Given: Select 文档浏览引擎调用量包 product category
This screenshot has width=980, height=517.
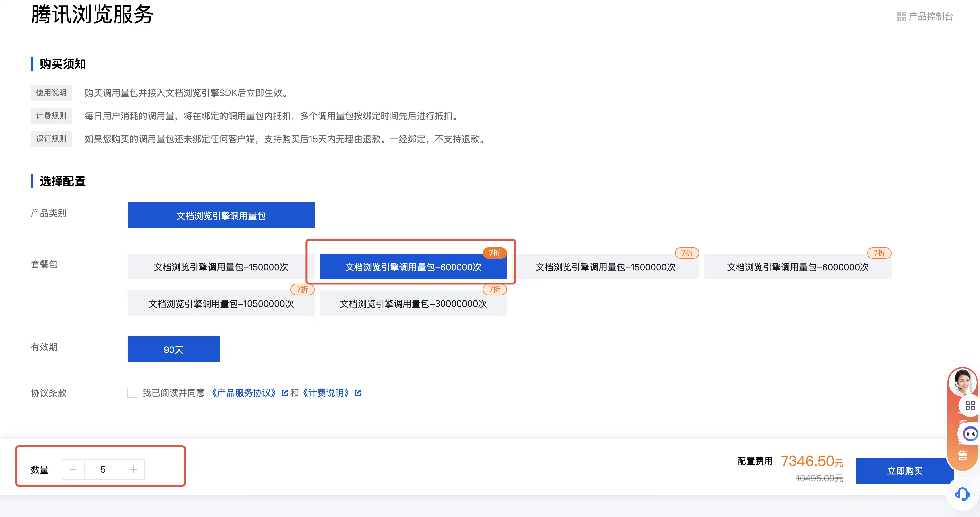Looking at the screenshot, I should point(221,215).
